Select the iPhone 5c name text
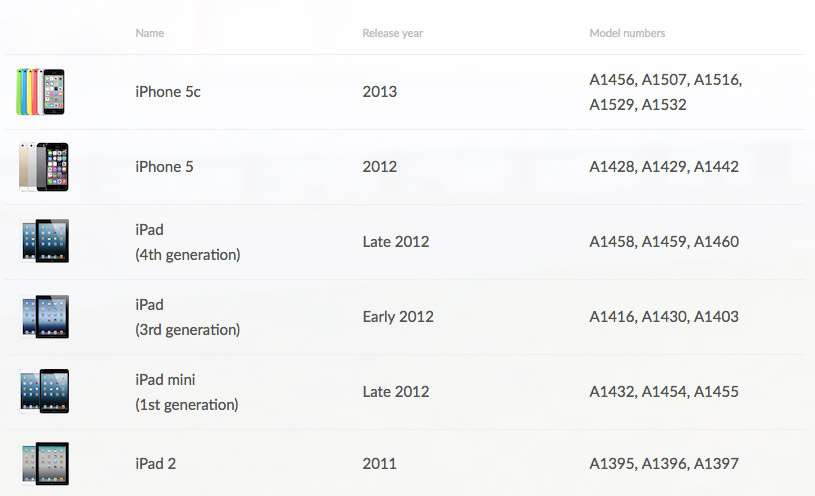 168,92
